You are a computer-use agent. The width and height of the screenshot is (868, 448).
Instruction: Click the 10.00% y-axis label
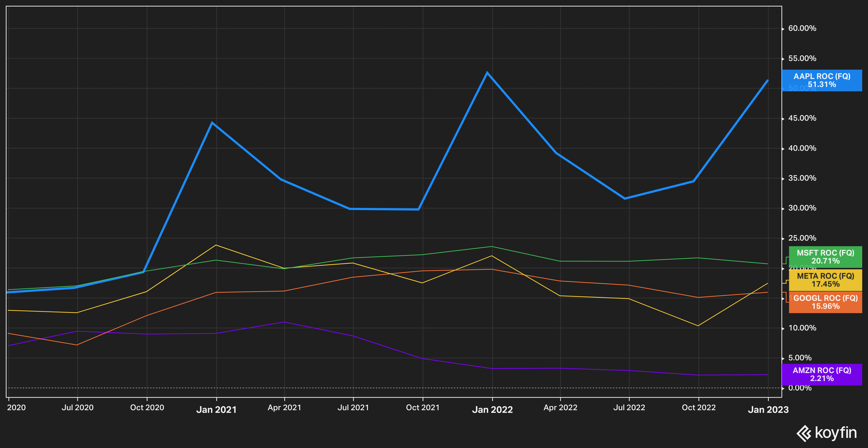point(802,328)
